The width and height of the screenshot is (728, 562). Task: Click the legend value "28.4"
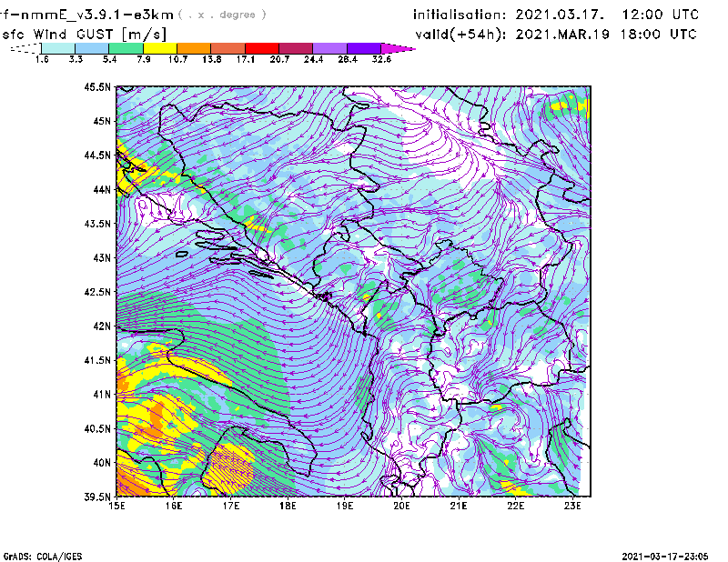348,59
